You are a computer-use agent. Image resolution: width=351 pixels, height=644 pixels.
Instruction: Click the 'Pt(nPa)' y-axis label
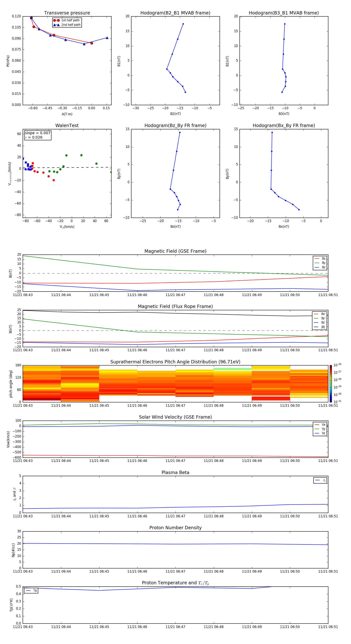coord(8,61)
